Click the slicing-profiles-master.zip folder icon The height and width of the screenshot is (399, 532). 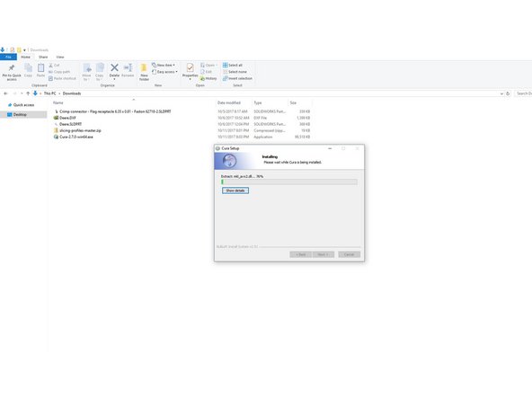pyautogui.click(x=56, y=130)
